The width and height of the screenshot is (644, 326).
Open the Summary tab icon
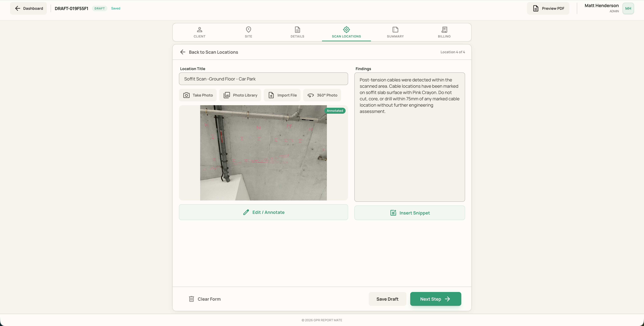coord(395,30)
